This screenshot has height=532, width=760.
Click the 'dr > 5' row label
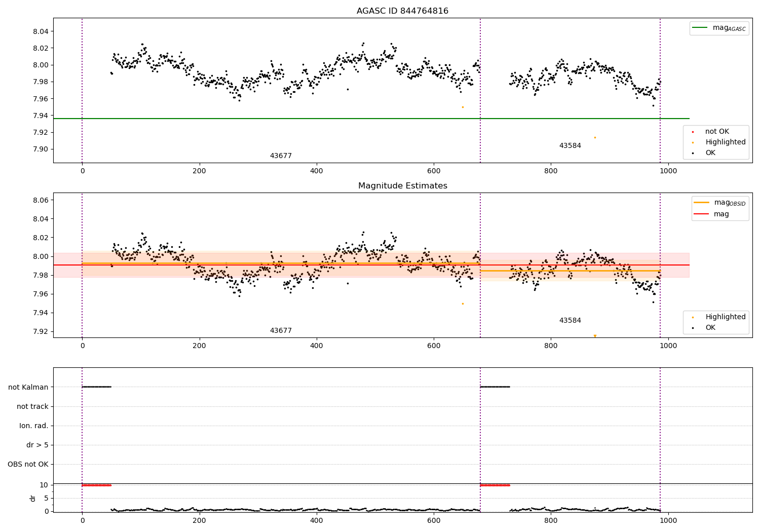point(37,445)
